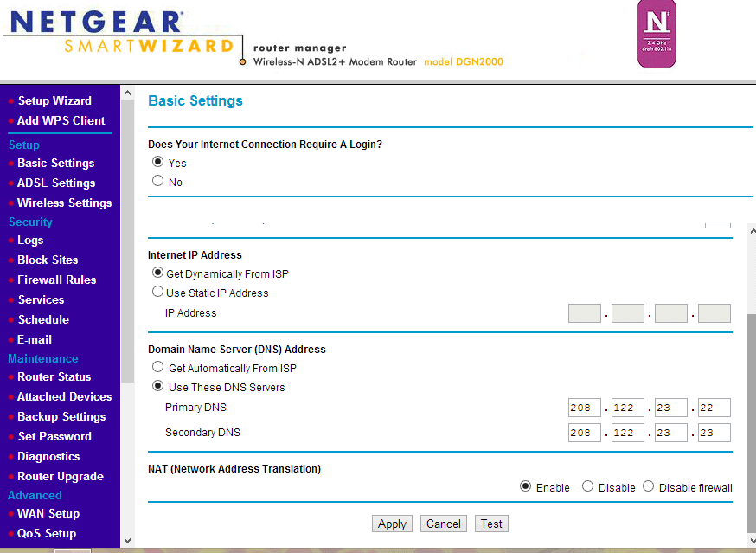Click sidebar scrollbar up arrow
The width and height of the screenshot is (756, 553).
point(127,93)
